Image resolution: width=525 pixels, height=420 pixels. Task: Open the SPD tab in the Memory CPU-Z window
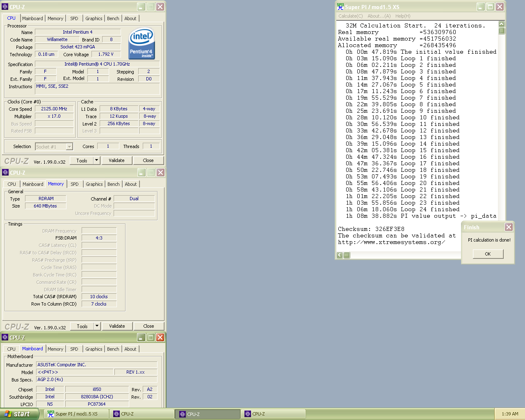pos(74,184)
